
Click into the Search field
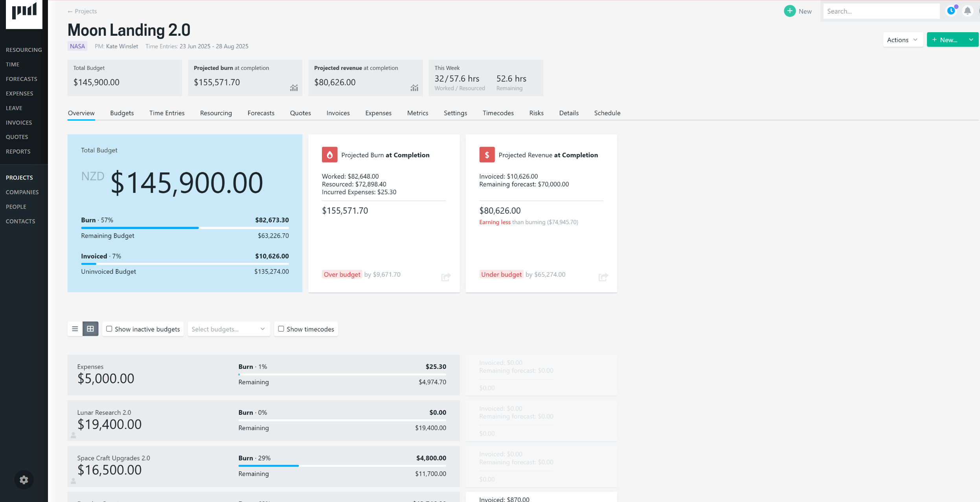[x=881, y=11]
